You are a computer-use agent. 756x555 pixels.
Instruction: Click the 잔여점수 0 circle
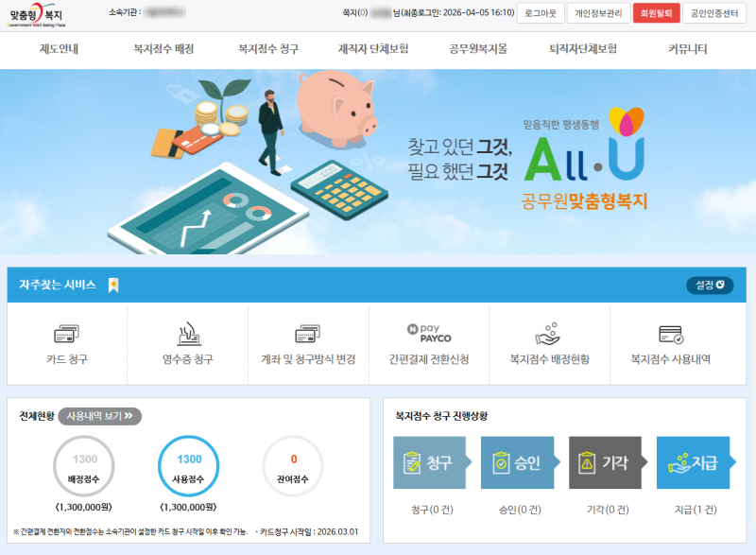(293, 466)
